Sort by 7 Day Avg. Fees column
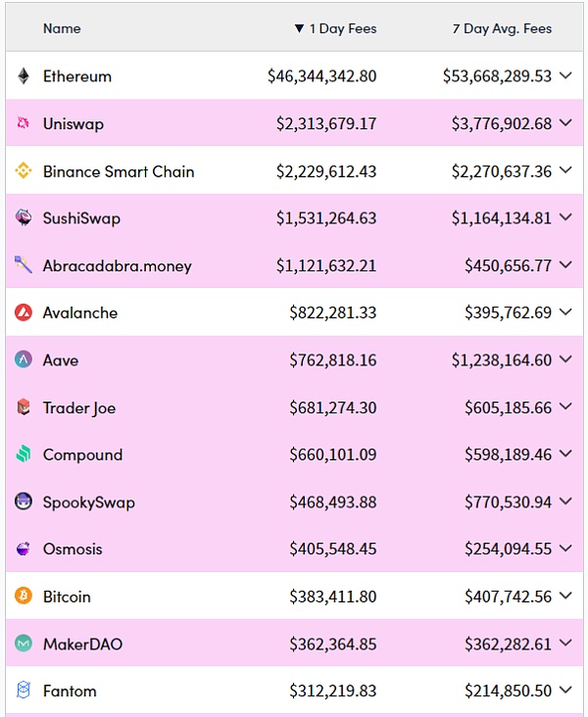 502,28
